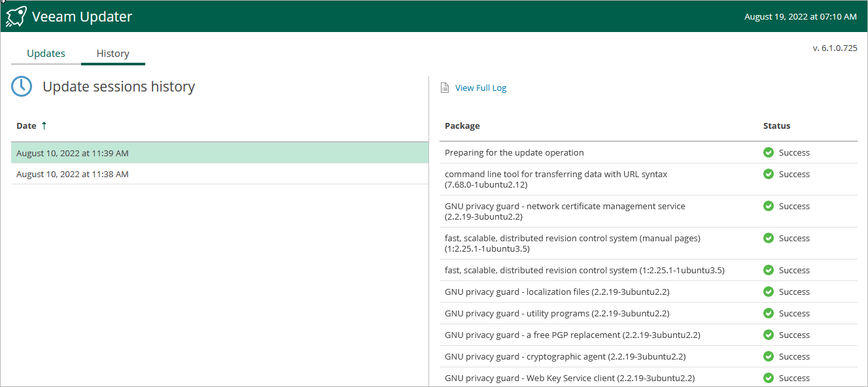This screenshot has height=387, width=868.
Task: Click the green check icon for the command line tool package
Action: (x=769, y=175)
